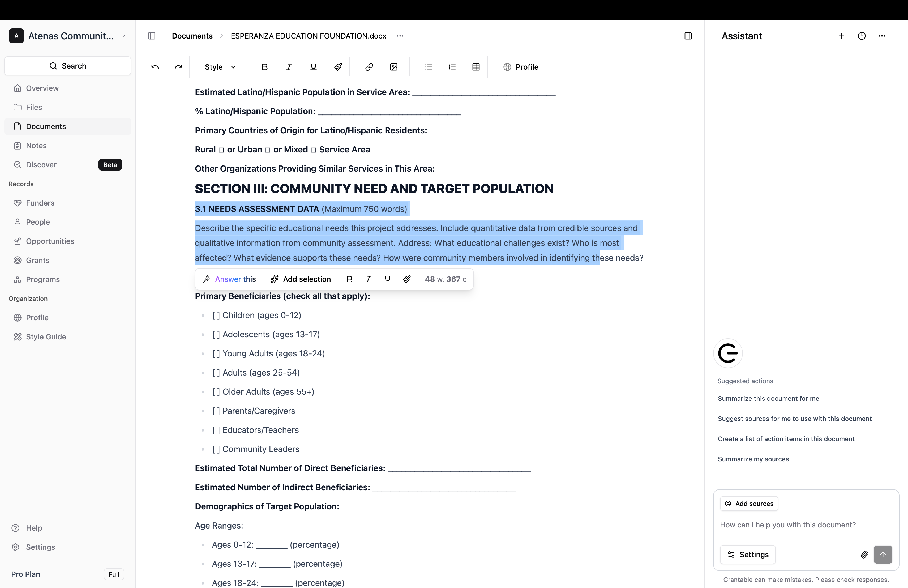Click Answer this button

point(229,279)
